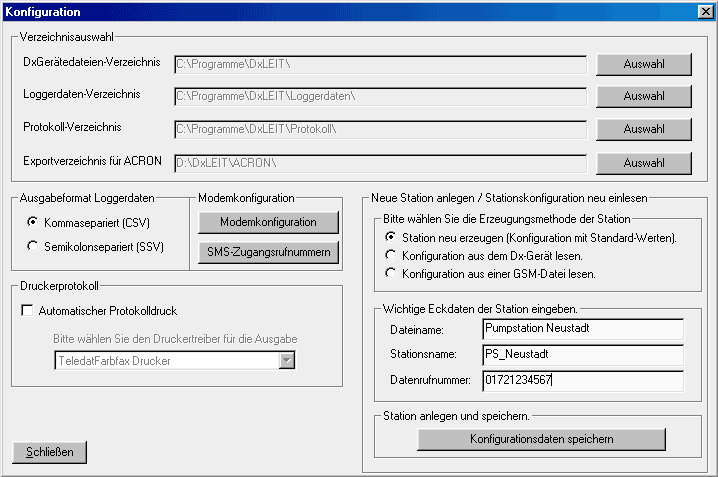The height and width of the screenshot is (477, 718).
Task: Click the Stationsname: label
Action: click(423, 354)
